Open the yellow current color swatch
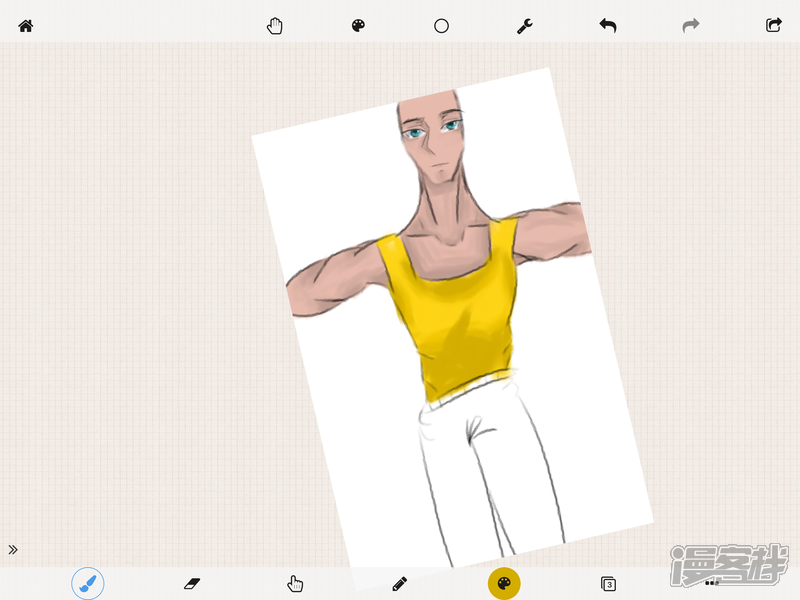 [504, 582]
